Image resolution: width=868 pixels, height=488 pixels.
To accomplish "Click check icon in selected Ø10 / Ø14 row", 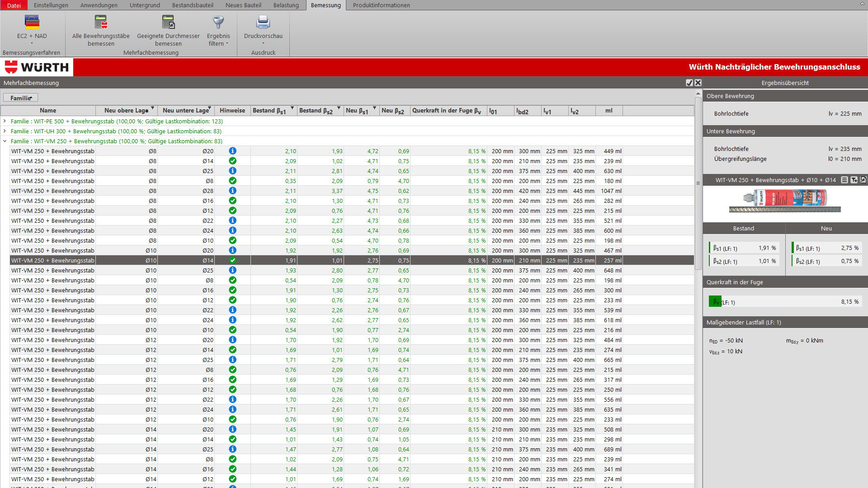I will point(232,260).
